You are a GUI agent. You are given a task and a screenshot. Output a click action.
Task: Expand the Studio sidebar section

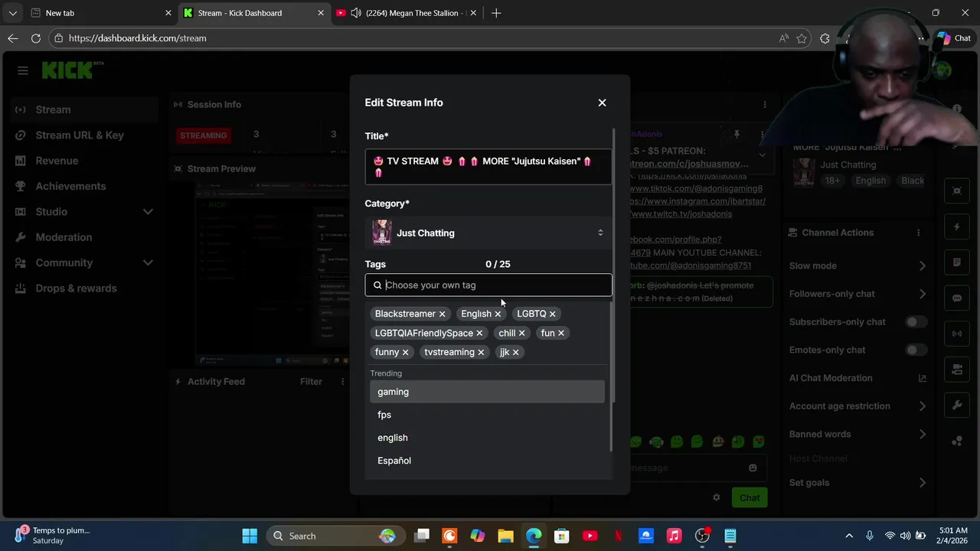84,212
